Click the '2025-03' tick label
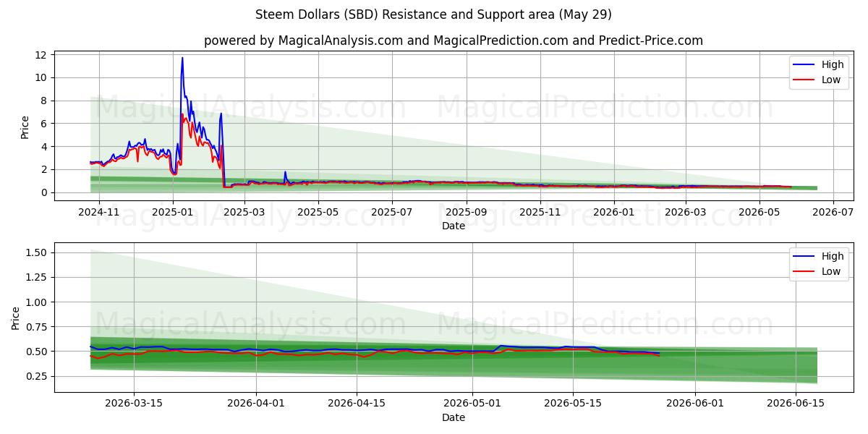 pyautogui.click(x=244, y=212)
